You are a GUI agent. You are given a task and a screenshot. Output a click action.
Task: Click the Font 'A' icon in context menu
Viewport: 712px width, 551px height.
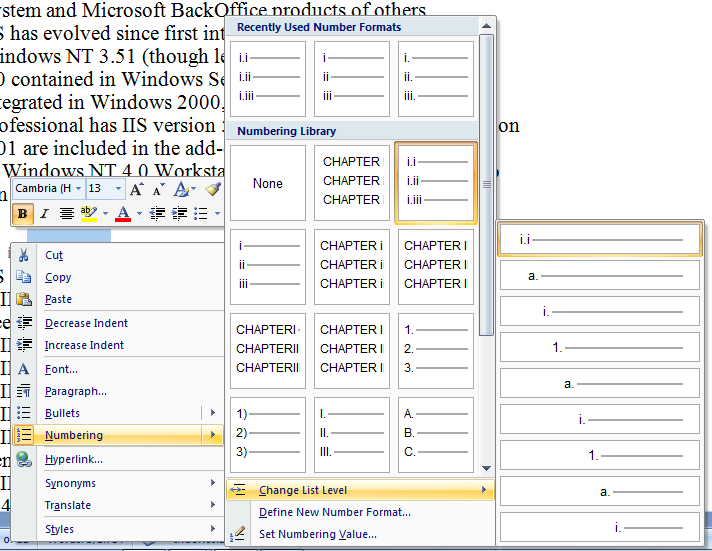(x=24, y=369)
